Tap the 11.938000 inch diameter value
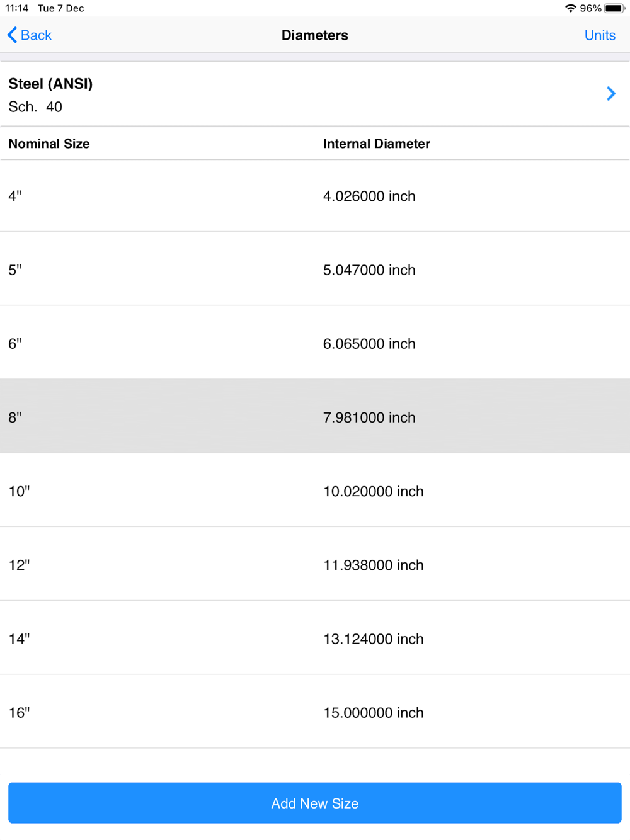Viewport: 630px width, 840px height. (373, 565)
